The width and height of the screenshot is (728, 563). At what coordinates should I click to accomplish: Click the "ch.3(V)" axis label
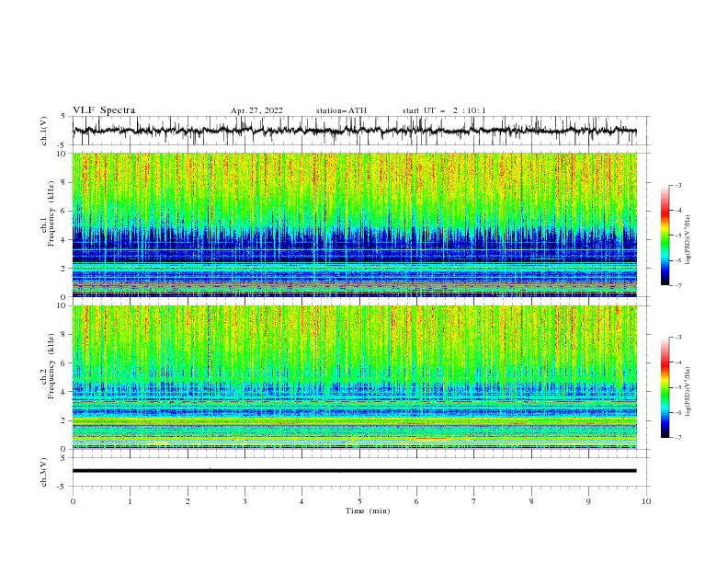pos(44,472)
